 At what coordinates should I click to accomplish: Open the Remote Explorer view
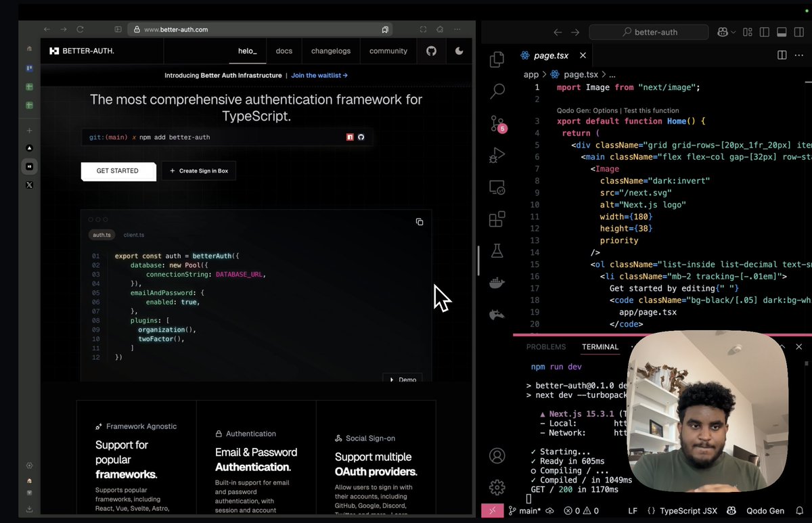pyautogui.click(x=497, y=187)
